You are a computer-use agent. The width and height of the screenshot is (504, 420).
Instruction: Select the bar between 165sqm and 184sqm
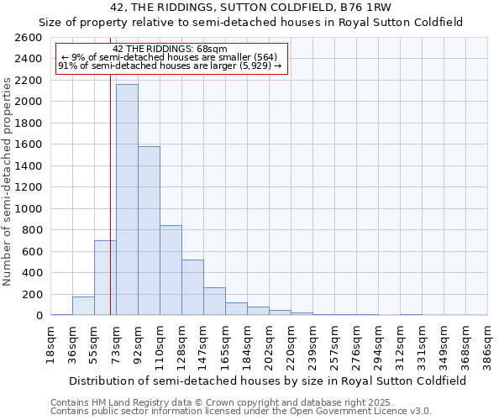point(236,309)
